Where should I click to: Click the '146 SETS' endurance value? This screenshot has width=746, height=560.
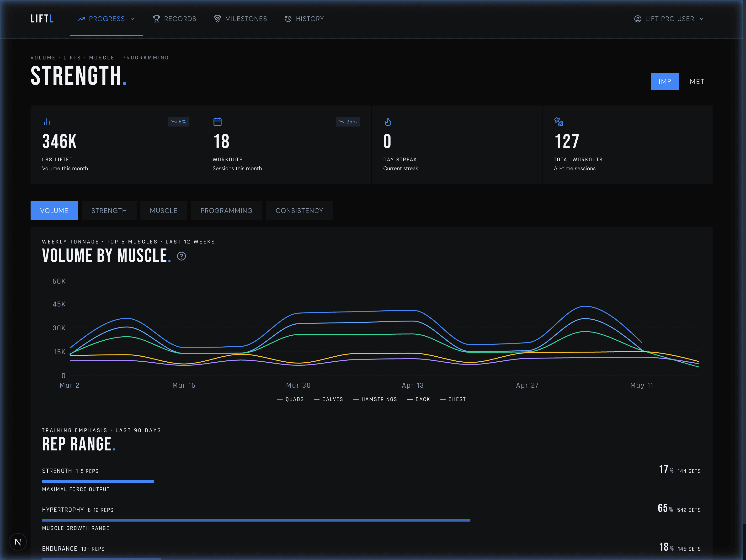[x=689, y=549]
